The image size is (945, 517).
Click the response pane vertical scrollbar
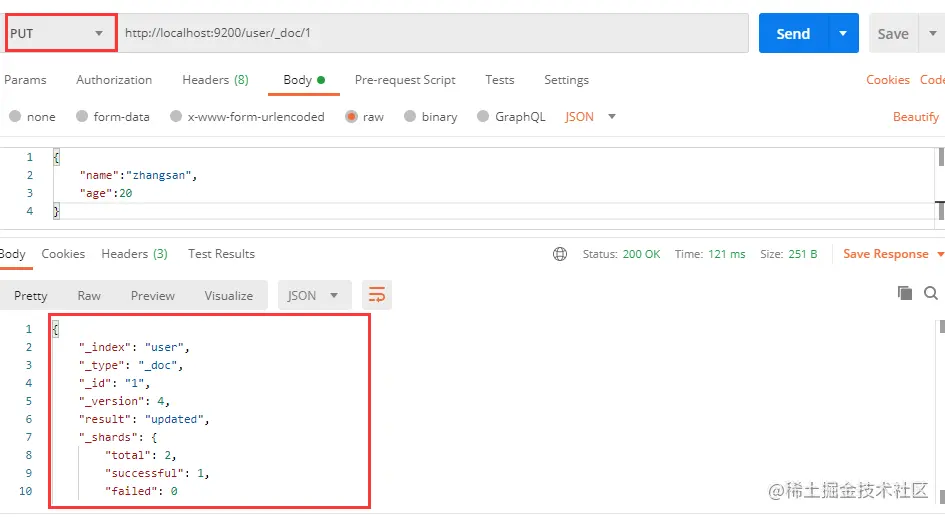[x=941, y=413]
